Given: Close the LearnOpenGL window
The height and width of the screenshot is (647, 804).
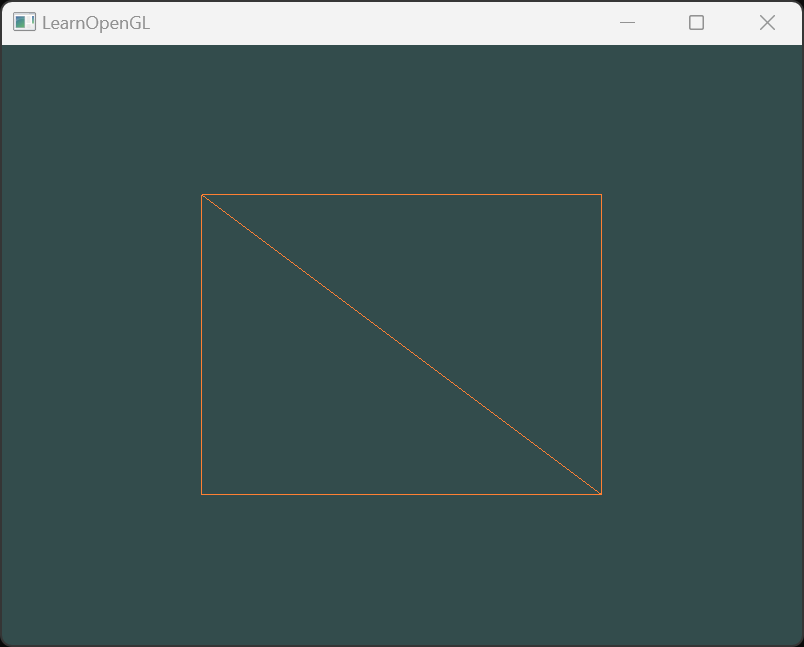Looking at the screenshot, I should click(x=767, y=23).
